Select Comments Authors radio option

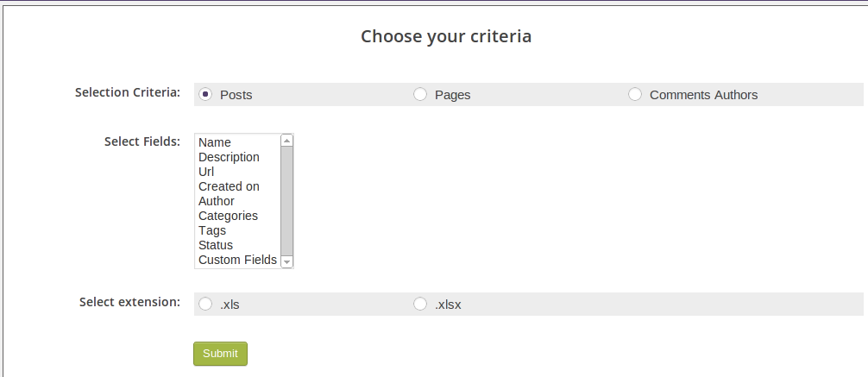point(635,94)
